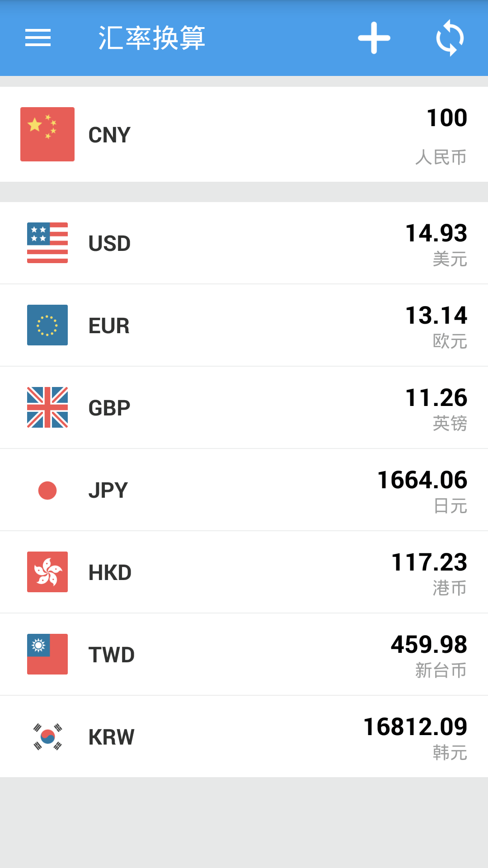Tap the Hong Kong flag icon

click(47, 572)
